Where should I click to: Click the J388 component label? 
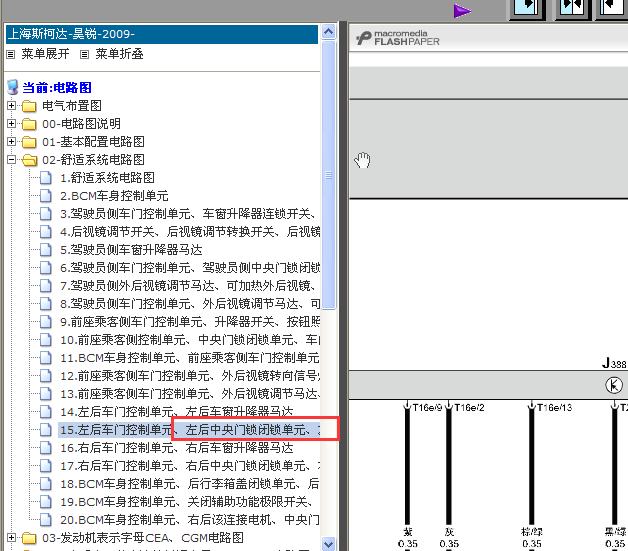click(x=614, y=363)
